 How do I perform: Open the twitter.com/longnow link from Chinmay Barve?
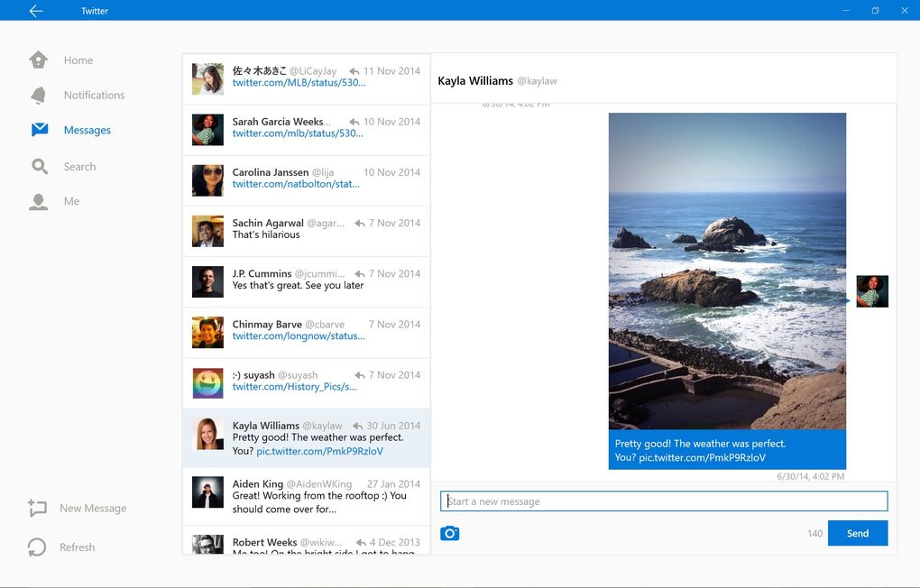299,336
